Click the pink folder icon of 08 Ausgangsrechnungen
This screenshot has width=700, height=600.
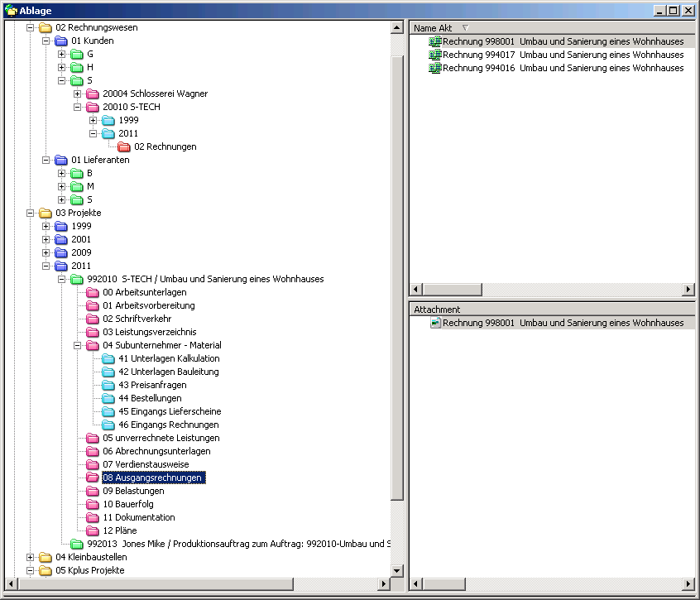pos(93,478)
